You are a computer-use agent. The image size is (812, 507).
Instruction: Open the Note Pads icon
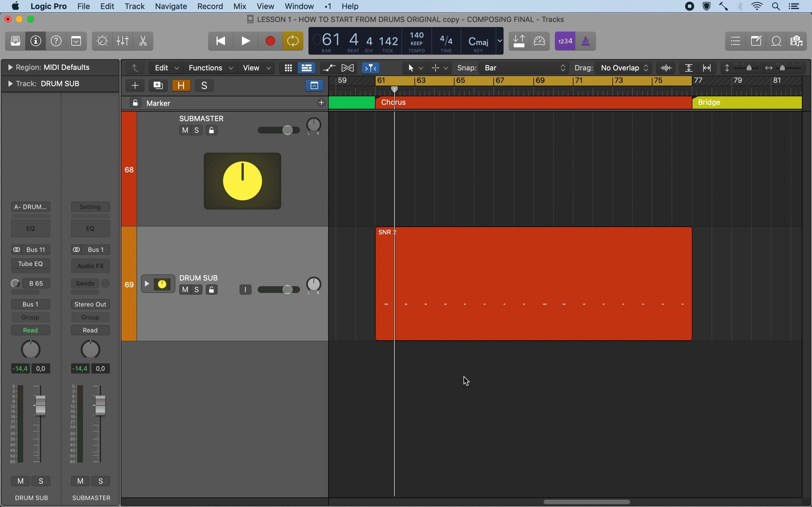point(756,41)
